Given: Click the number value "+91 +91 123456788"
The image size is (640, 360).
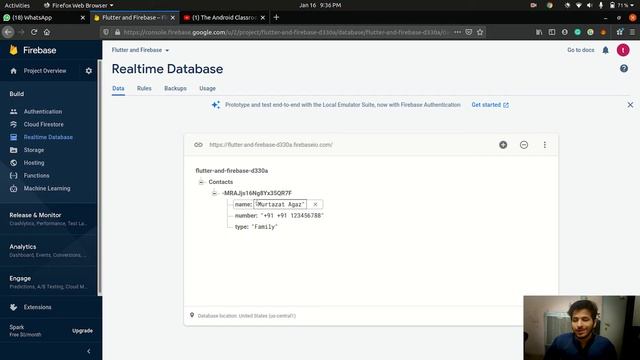Looking at the screenshot, I should 291,216.
